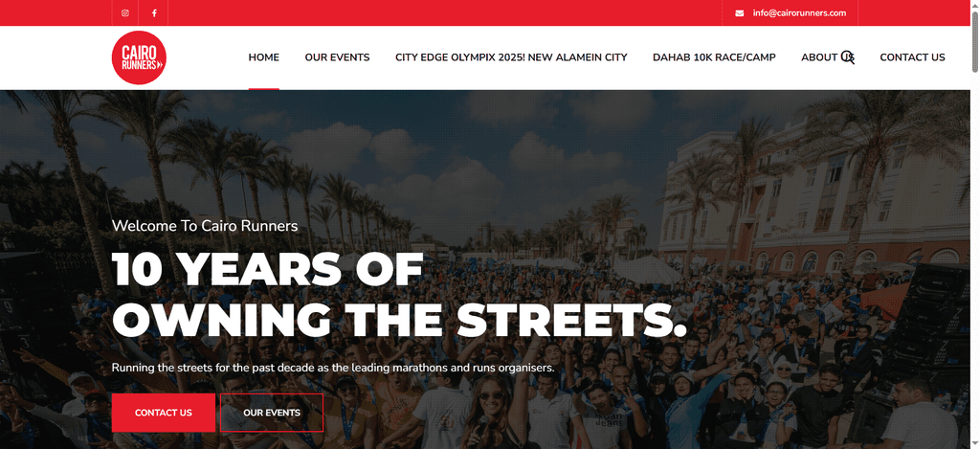The image size is (980, 449).
Task: Open the ABOUT US menu item
Action: click(x=827, y=57)
